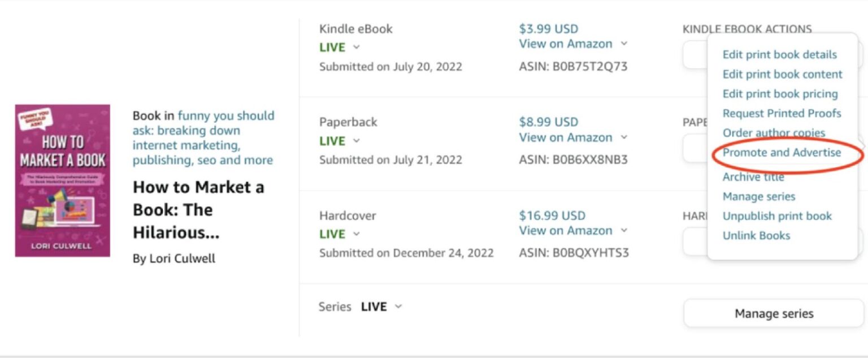Select Edit print book pricing
This screenshot has height=358, width=868.
[780, 93]
